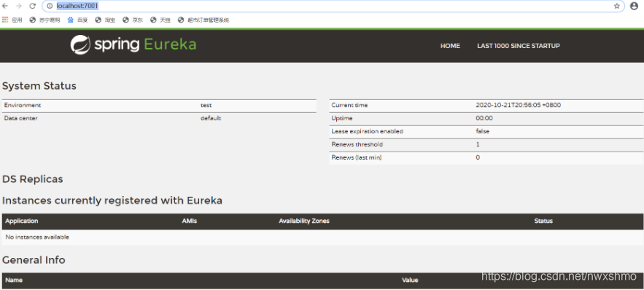Open the 苏宁易购 bookmark
Viewport: 644px width, 290px height.
(x=44, y=20)
